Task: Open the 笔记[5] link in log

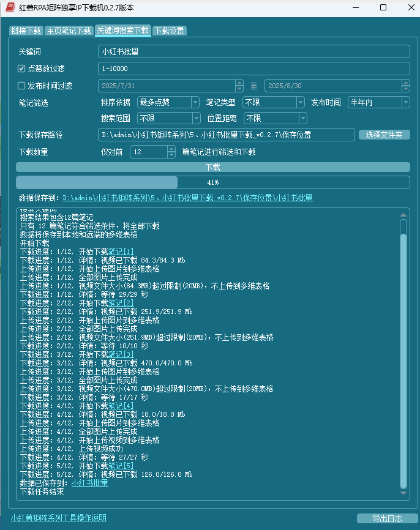Action: point(121,466)
